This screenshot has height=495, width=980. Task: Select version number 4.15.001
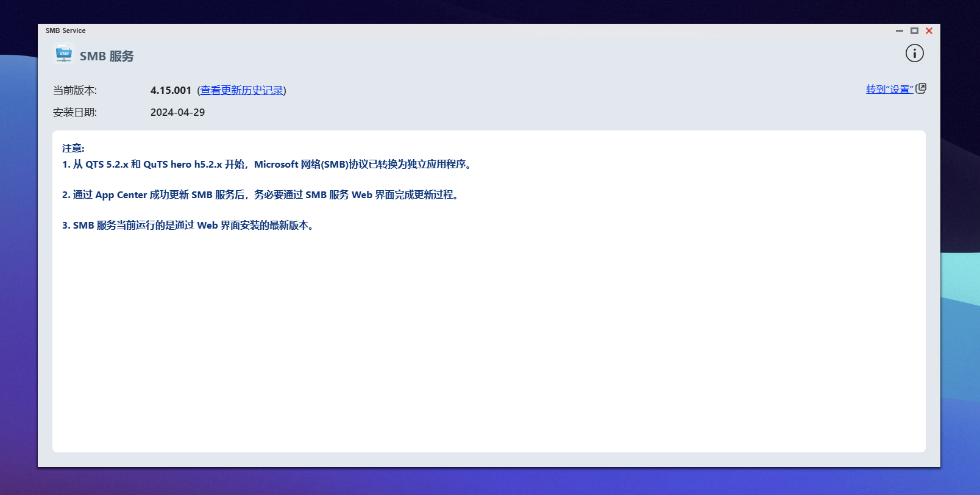[x=171, y=90]
